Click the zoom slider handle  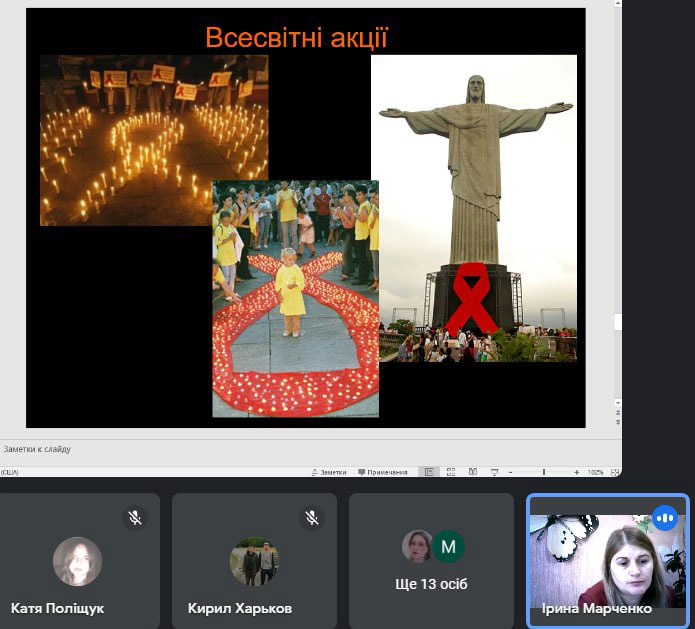click(544, 473)
